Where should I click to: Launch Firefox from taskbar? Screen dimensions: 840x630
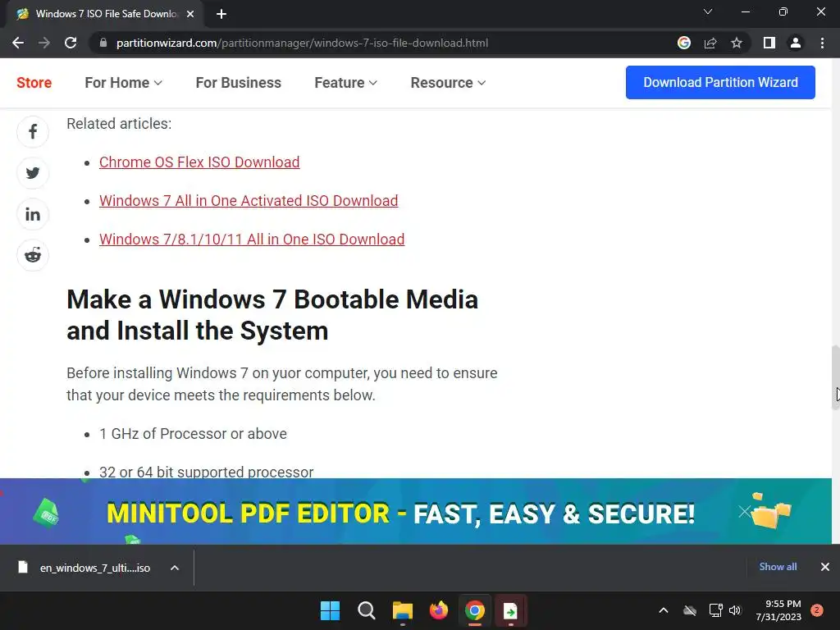[439, 610]
